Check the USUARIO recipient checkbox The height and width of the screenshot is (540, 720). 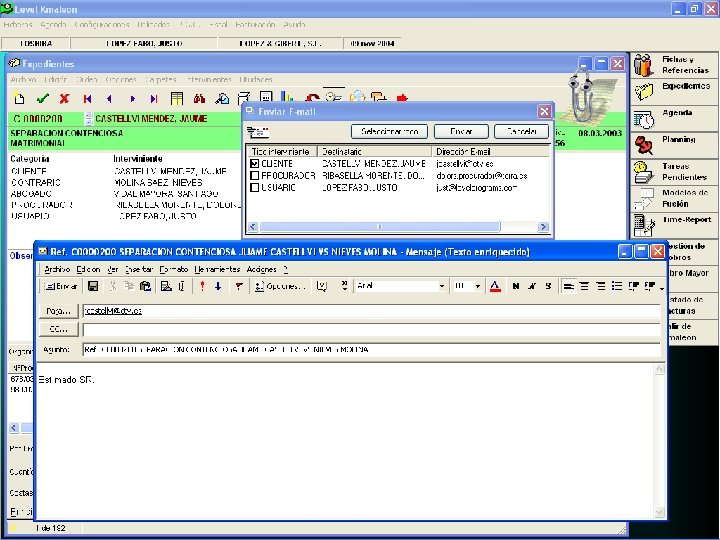[x=254, y=187]
